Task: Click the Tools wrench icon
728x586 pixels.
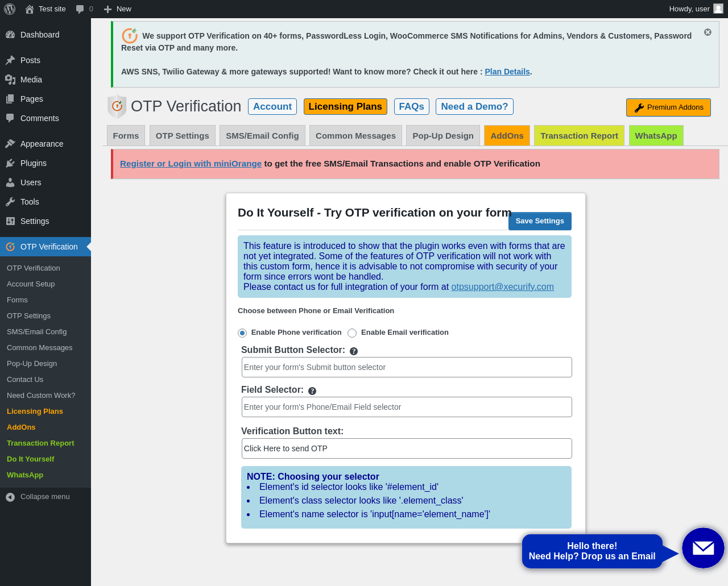Action: 10,202
